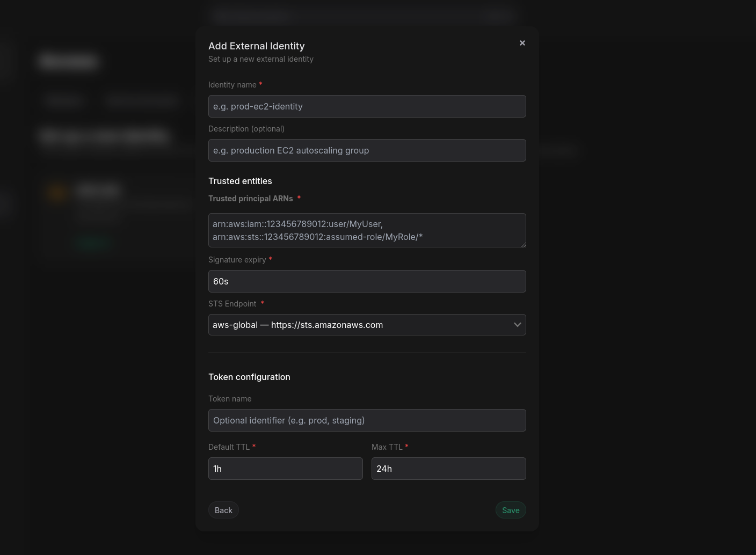Focus the Description optional field
The width and height of the screenshot is (756, 555).
pos(367,150)
